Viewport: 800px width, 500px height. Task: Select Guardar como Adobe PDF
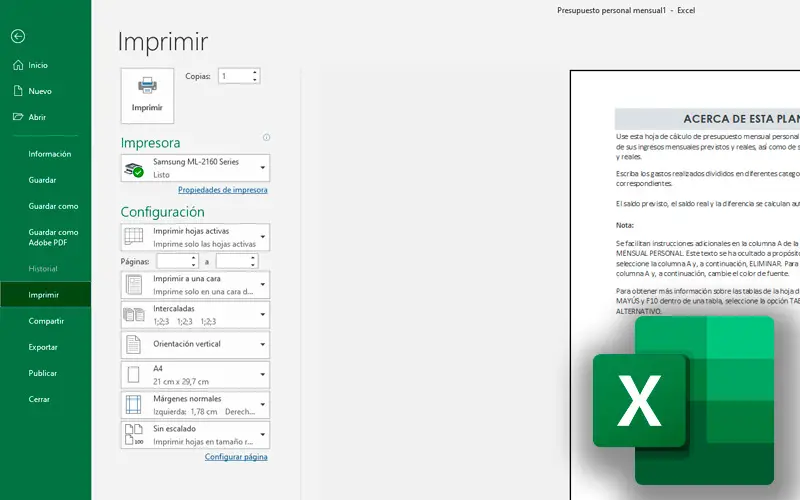pyautogui.click(x=53, y=237)
